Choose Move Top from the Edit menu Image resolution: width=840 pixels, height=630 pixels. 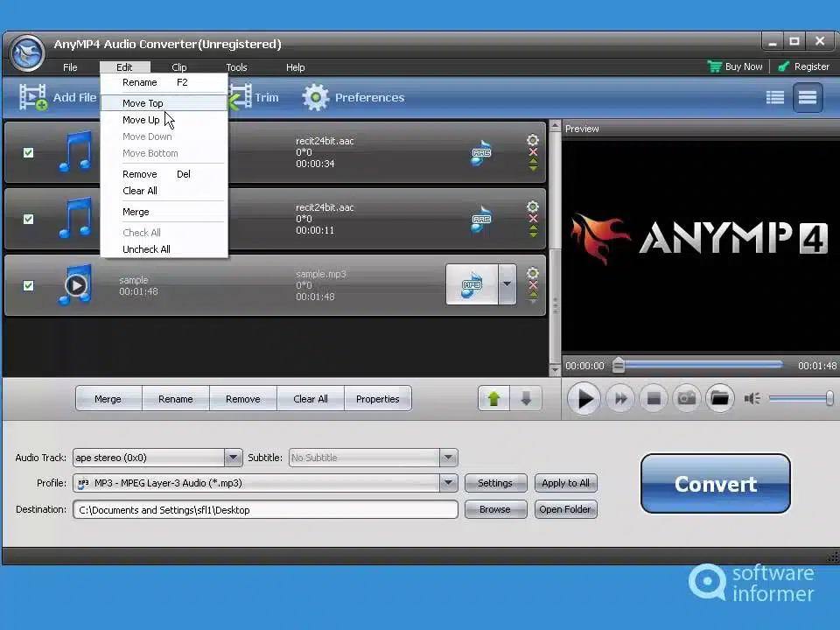click(143, 102)
